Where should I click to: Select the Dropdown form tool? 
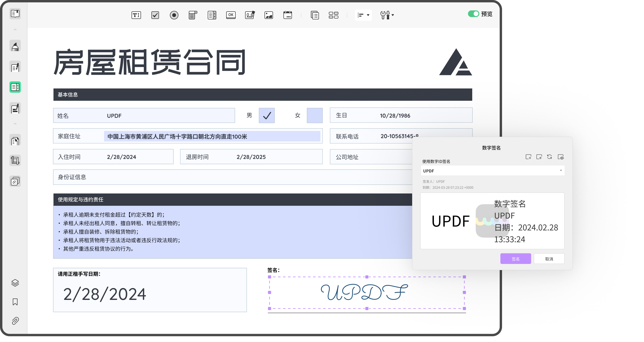193,15
